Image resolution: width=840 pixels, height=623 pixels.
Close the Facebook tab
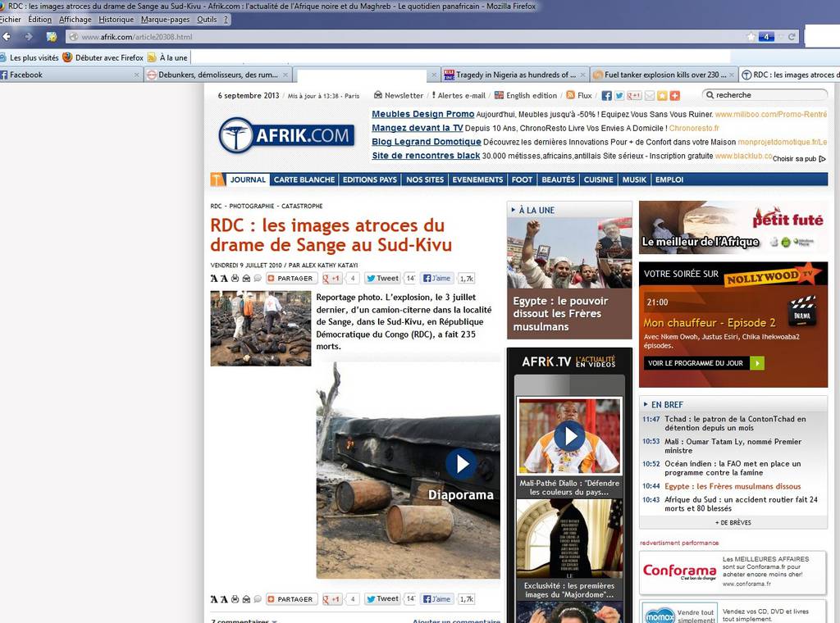tap(137, 75)
